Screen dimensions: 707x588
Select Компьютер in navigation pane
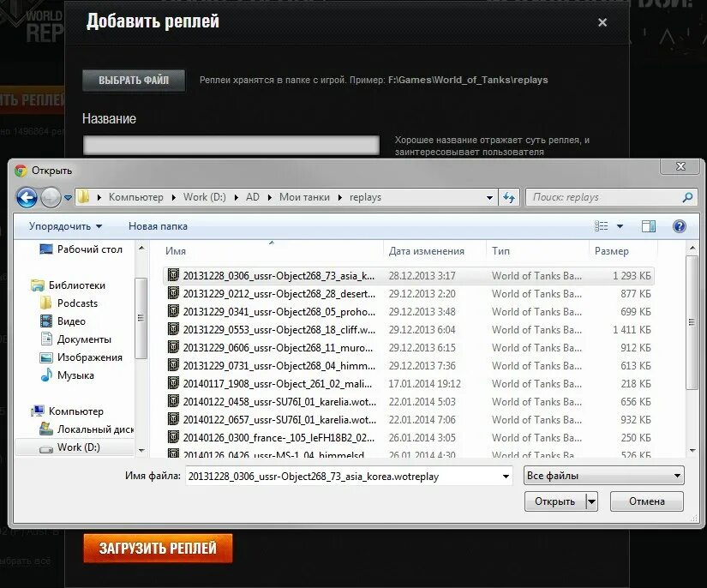(x=67, y=411)
